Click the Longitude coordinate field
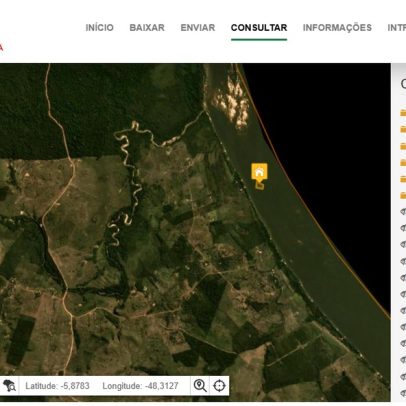This screenshot has width=406, height=406. coord(140,386)
